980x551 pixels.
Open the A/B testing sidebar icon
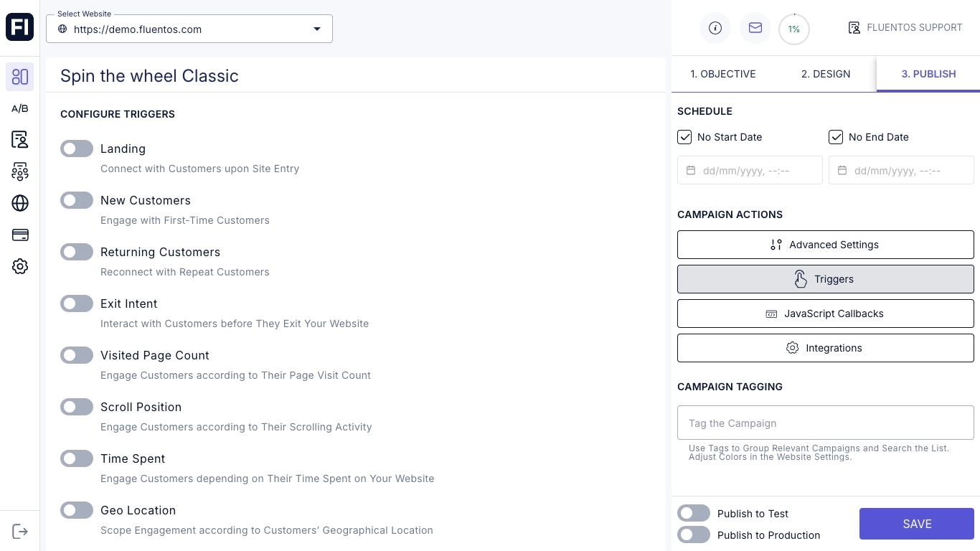[20, 108]
